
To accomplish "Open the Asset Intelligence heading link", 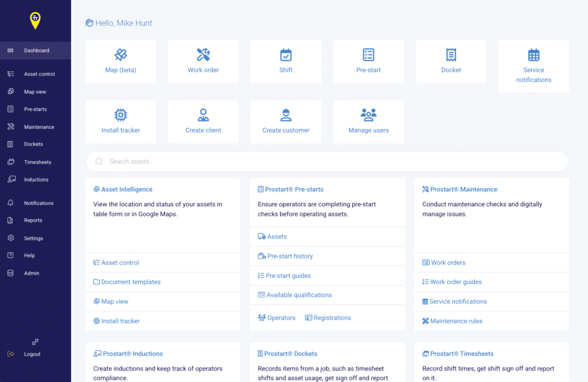I will (123, 189).
